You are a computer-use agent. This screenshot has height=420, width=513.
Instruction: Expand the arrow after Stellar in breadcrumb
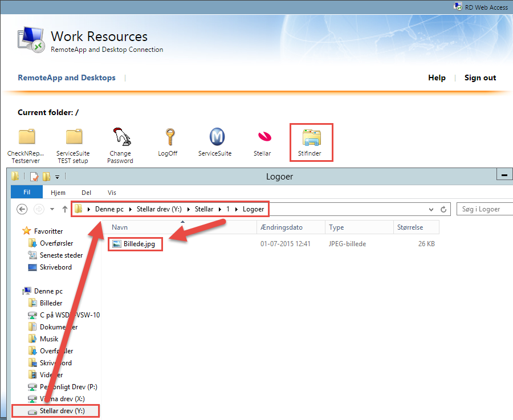coord(220,209)
